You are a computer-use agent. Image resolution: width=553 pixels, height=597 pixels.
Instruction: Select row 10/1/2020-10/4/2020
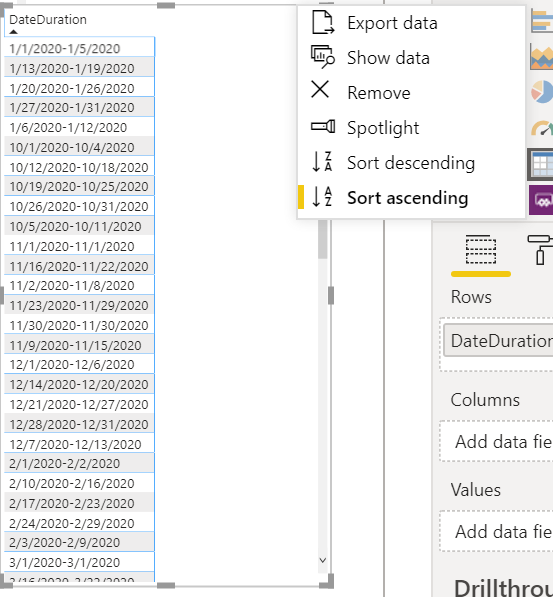(x=79, y=147)
